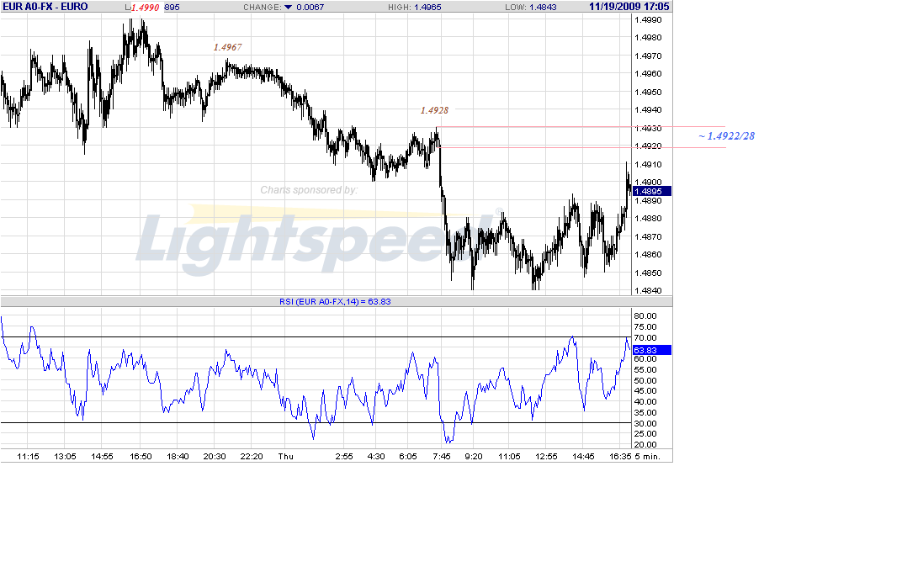Click the CHANGE down-arrow indicator
This screenshot has height=588, width=918.
(288, 7)
